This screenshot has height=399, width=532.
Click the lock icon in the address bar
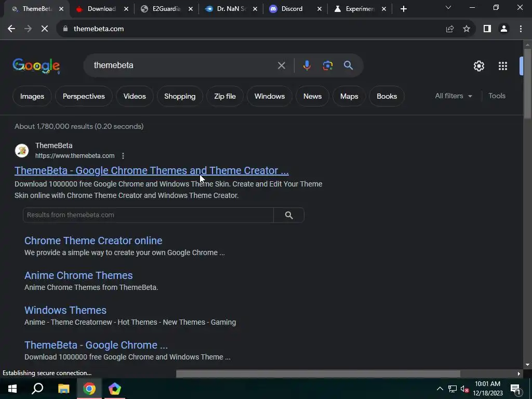[65, 29]
